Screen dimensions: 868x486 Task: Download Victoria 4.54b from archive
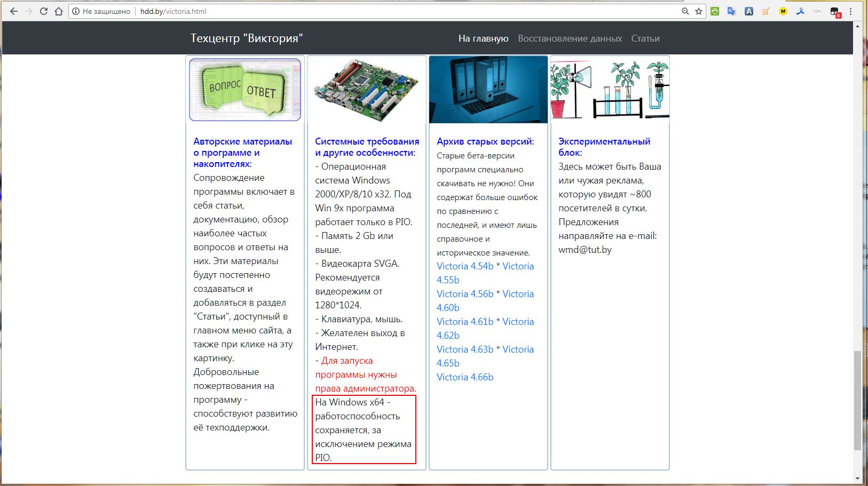tap(465, 266)
